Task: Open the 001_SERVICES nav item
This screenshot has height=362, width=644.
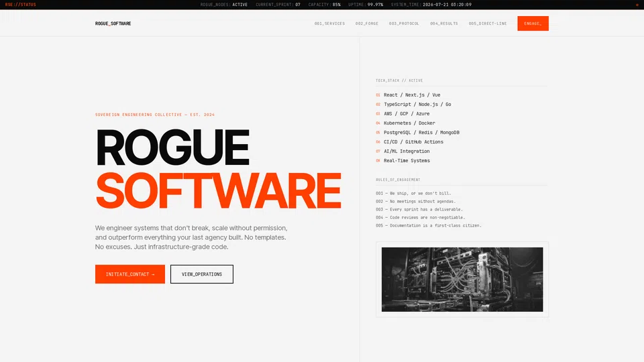Action: [x=329, y=23]
